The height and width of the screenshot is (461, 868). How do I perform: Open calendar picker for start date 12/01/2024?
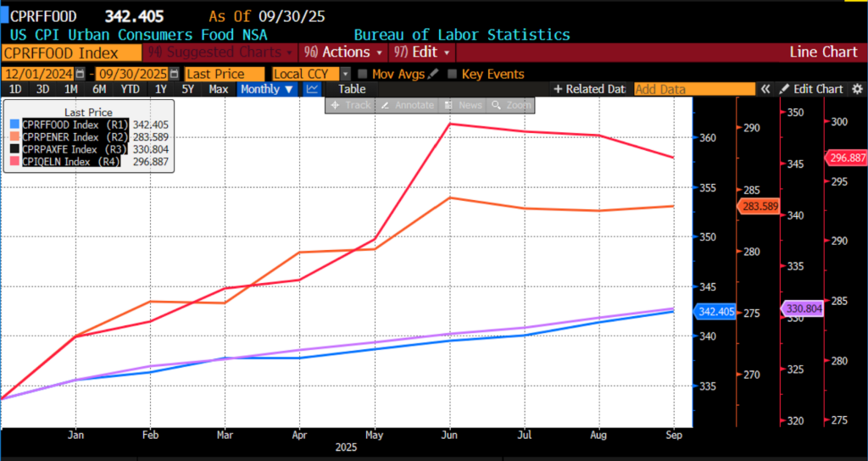[x=81, y=74]
